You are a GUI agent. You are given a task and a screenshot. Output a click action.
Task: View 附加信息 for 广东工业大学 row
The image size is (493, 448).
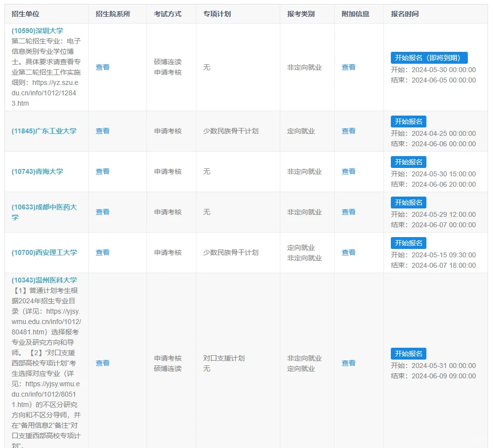(x=348, y=131)
